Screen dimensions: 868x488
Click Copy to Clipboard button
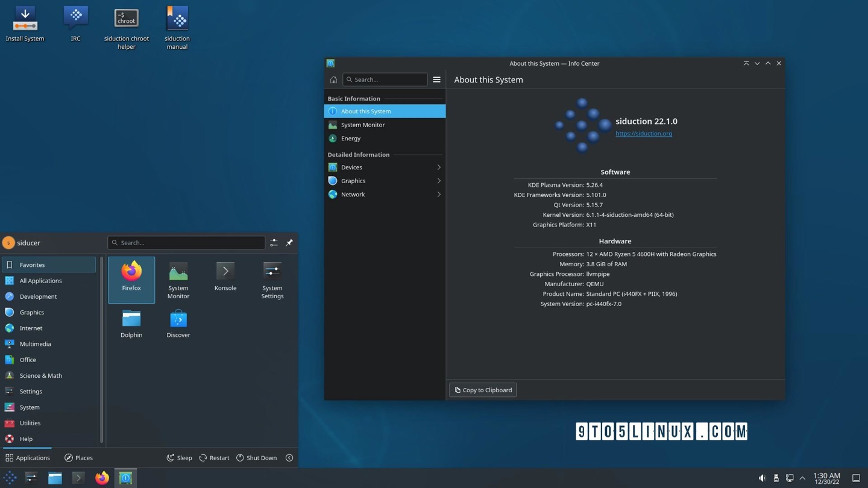(483, 390)
